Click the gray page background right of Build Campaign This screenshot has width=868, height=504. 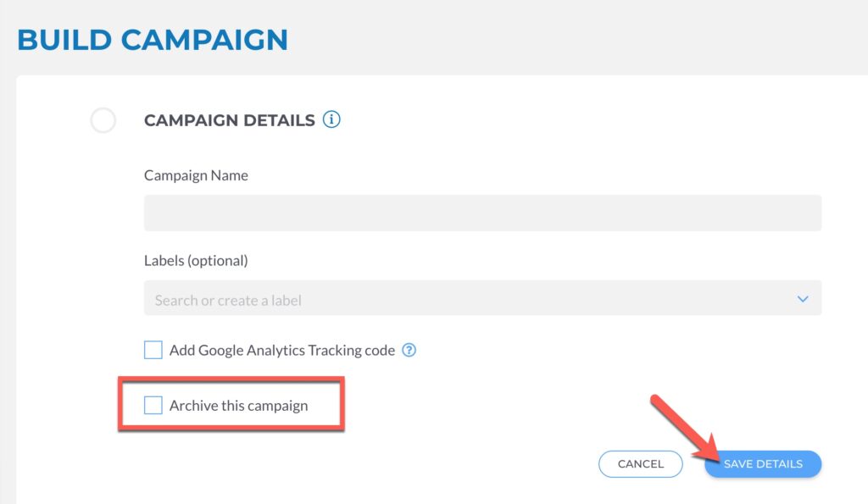tap(576, 39)
